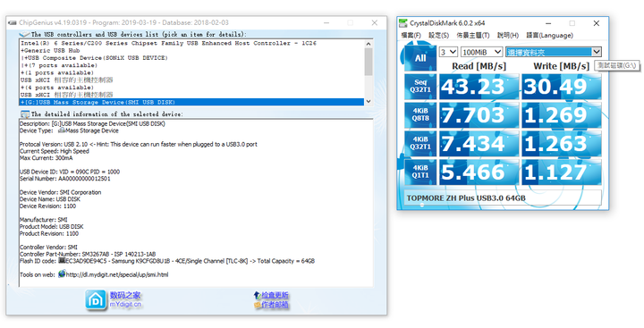Viewport: 644px width, 328px height.
Task: Run All benchmark tests
Action: [x=420, y=58]
